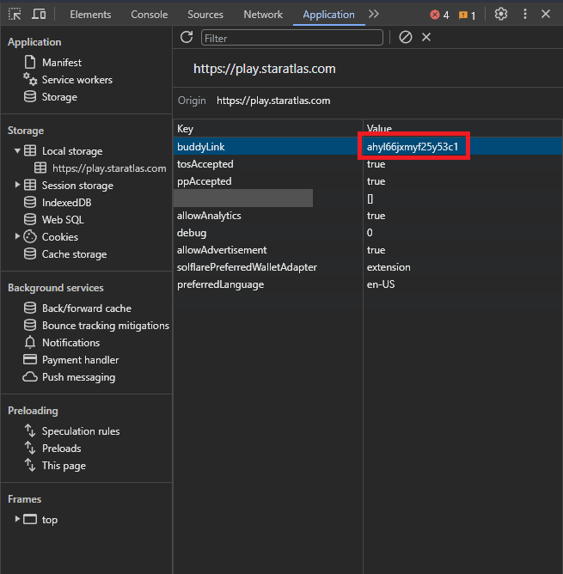Select the allowAnalytics row

[x=368, y=216]
